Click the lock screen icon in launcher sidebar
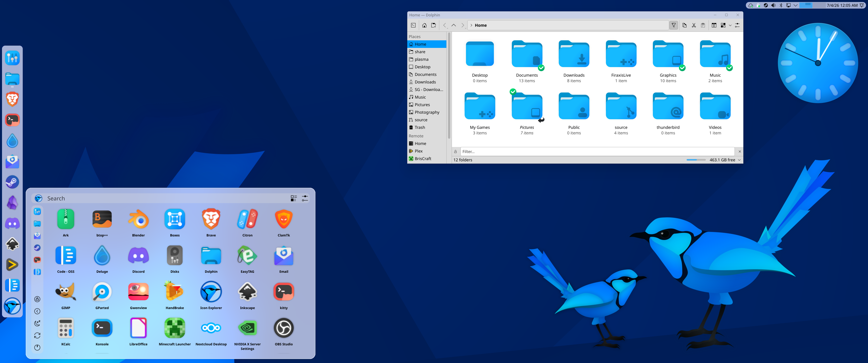 point(37,299)
